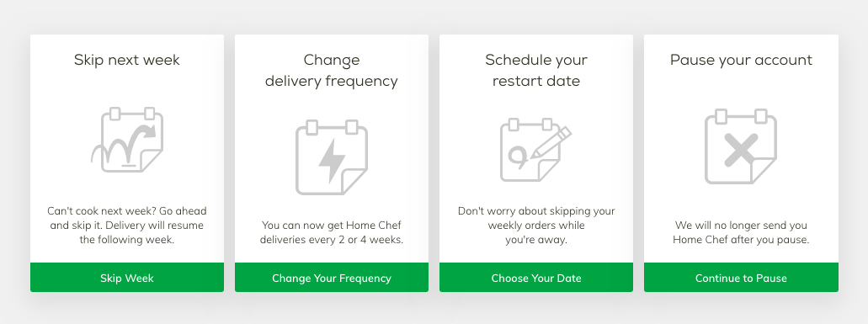Click the pencil on the restart date icon
This screenshot has width=868, height=324.
[551, 143]
